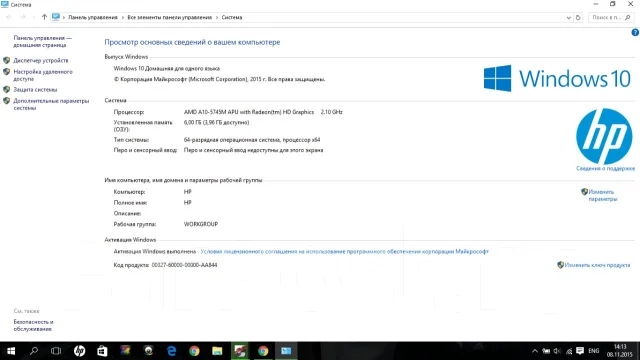Screen dimensions: 640x360
Task: Click Изменить параметры link
Action: tap(602, 195)
